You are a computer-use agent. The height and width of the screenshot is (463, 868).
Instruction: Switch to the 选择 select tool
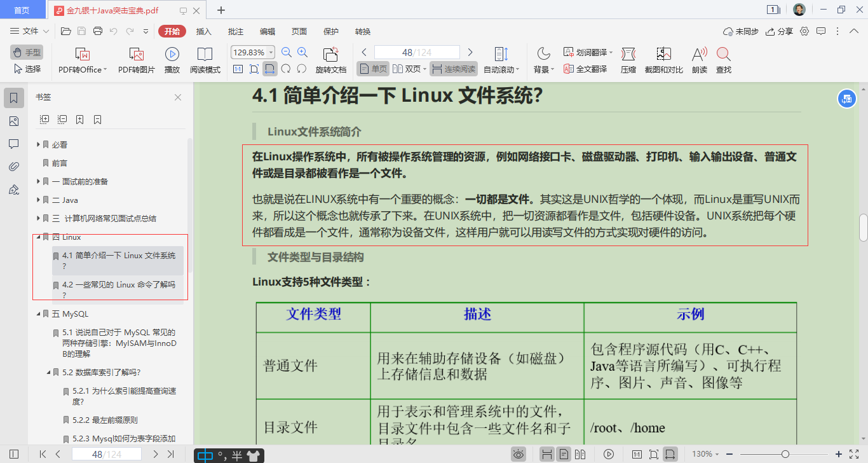coord(27,69)
